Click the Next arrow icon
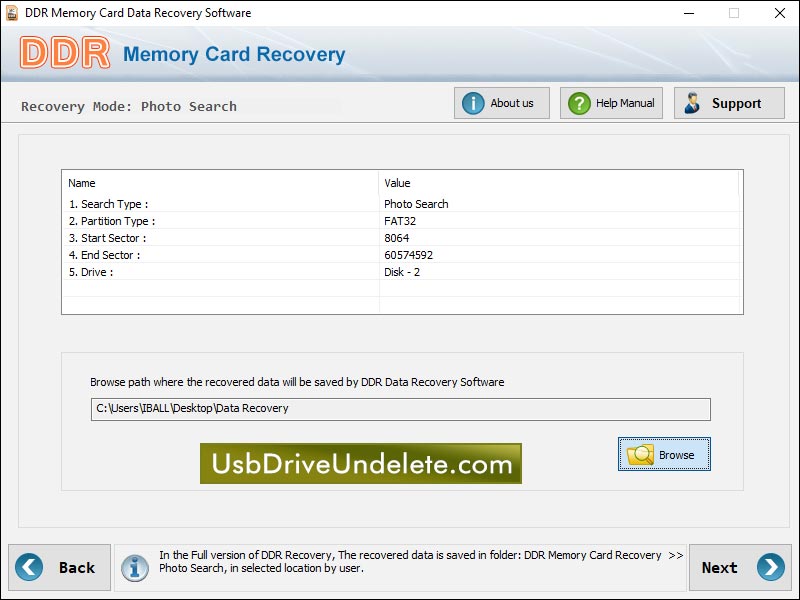Image resolution: width=800 pixels, height=600 pixels. 770,567
